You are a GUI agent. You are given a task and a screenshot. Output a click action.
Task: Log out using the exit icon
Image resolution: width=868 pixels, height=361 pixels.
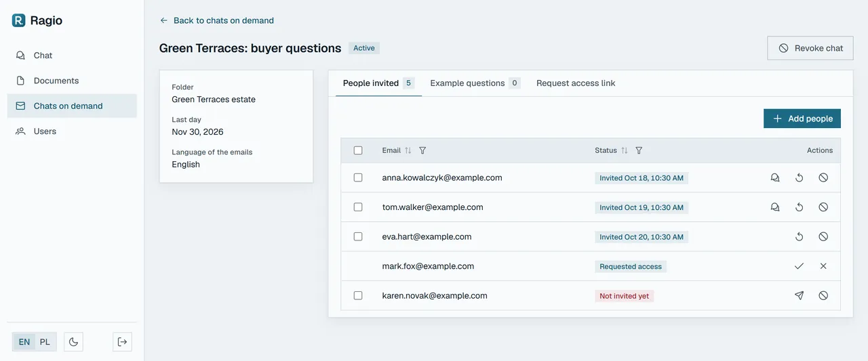(x=122, y=342)
